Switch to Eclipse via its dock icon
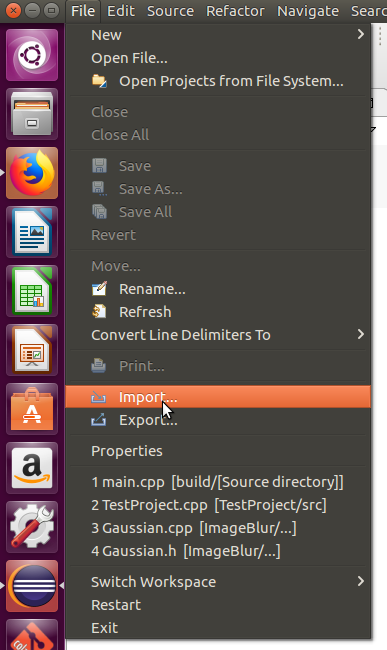Viewport: 387px width, 650px height. 32,585
